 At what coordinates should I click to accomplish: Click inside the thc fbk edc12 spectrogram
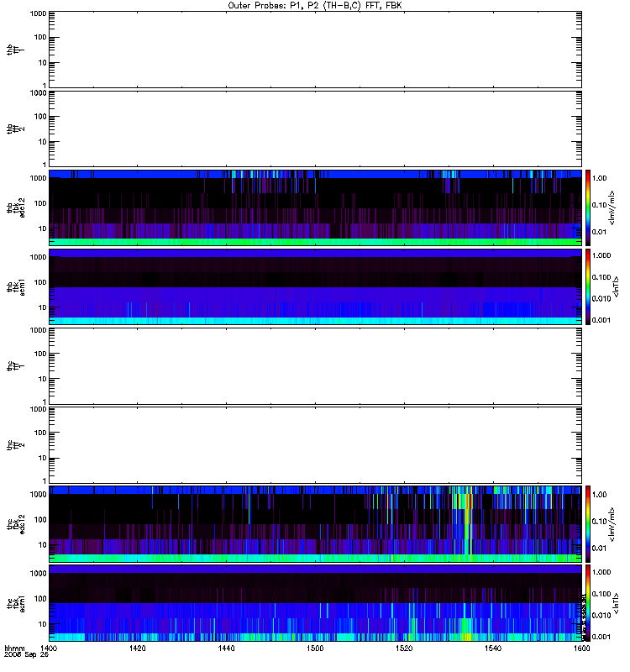pyautogui.click(x=315, y=524)
